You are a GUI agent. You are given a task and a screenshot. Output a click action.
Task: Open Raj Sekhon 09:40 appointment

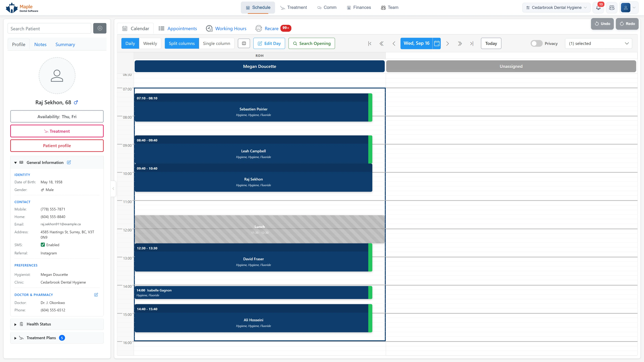click(x=253, y=178)
